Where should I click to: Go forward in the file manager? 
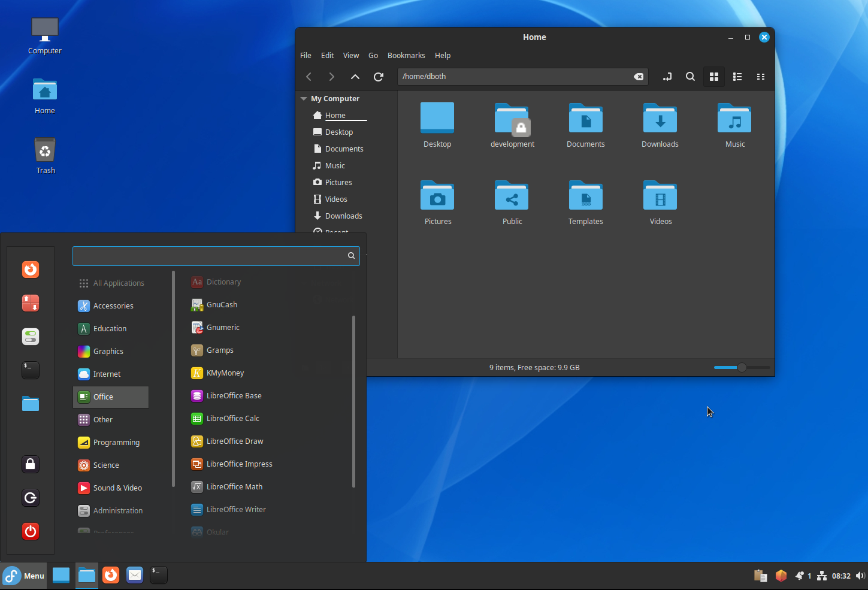pyautogui.click(x=332, y=77)
